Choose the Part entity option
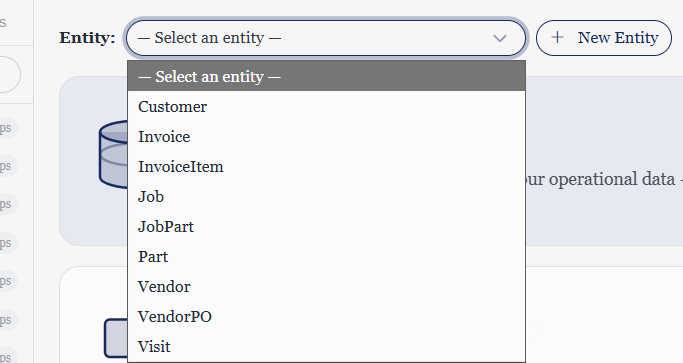The width and height of the screenshot is (683, 363). tap(326, 257)
